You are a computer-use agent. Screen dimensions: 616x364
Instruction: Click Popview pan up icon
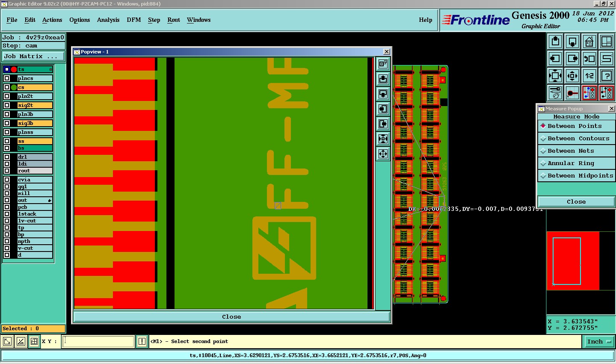[383, 79]
